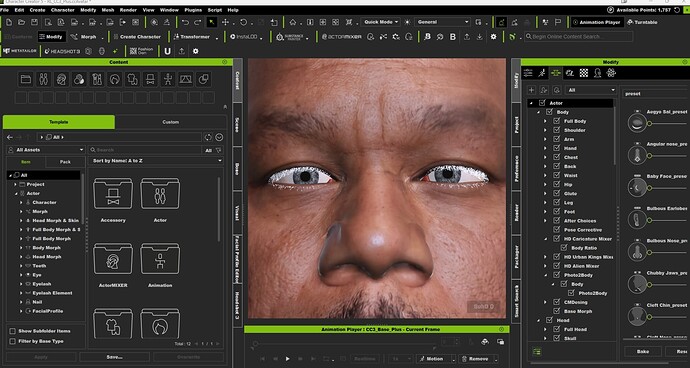Click the Save button in Content
Viewport: 690px width, 368px height.
114,357
